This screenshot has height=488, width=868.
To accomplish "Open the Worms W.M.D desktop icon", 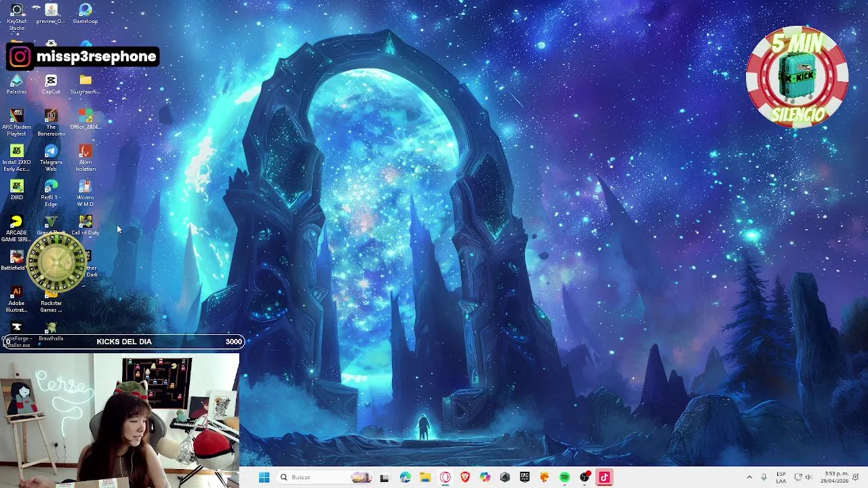I will tap(85, 193).
